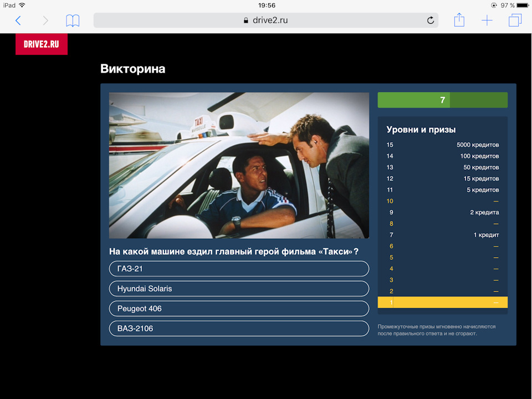Tap the 19:56 clock in the status bar
532x399 pixels.
click(267, 5)
